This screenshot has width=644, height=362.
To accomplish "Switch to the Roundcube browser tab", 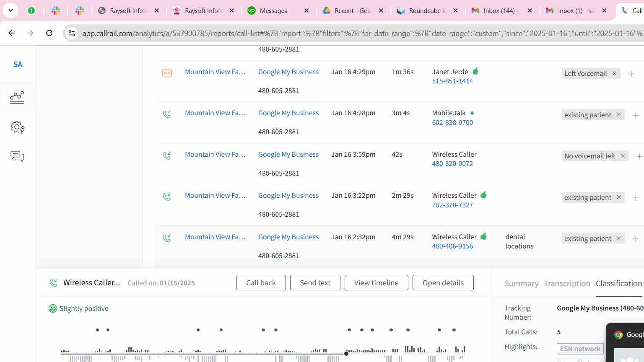I will pyautogui.click(x=427, y=11).
